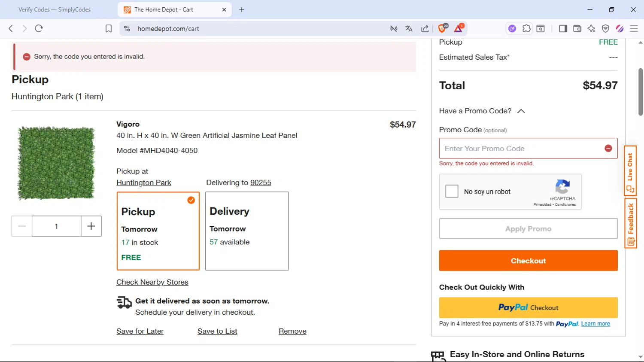Screen dimensions: 644x362
Task: Open Brave VPN shield icon
Action: 605,29
